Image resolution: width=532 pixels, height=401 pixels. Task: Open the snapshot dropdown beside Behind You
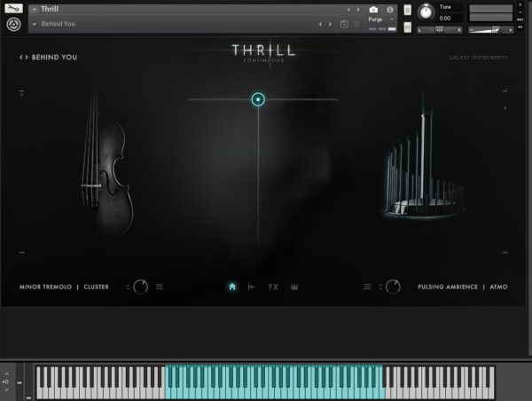(x=34, y=24)
